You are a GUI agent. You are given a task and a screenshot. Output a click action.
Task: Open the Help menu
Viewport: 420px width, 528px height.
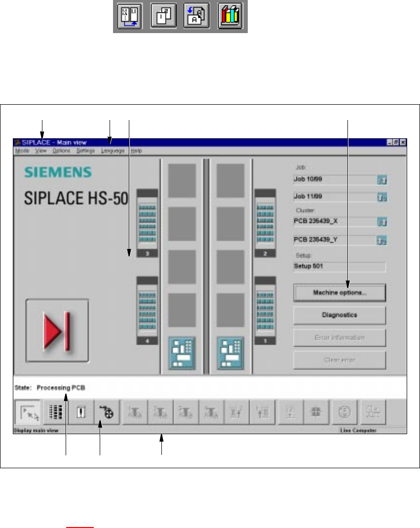136,151
